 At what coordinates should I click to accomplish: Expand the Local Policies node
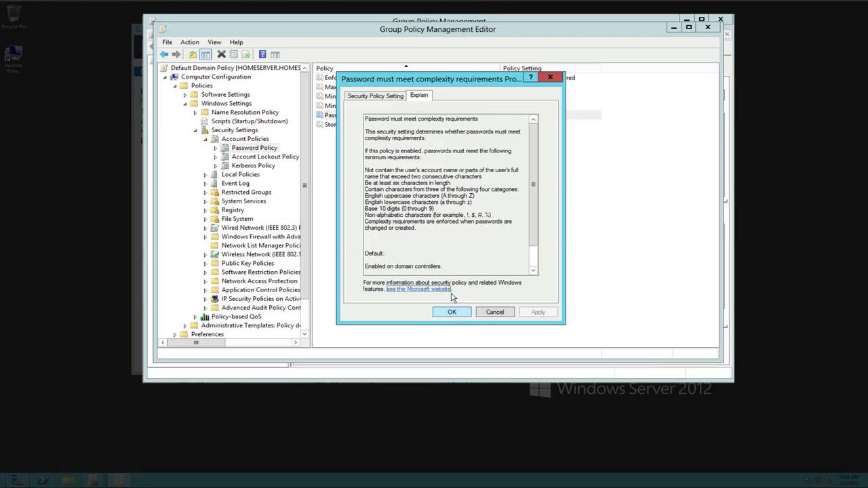[205, 175]
